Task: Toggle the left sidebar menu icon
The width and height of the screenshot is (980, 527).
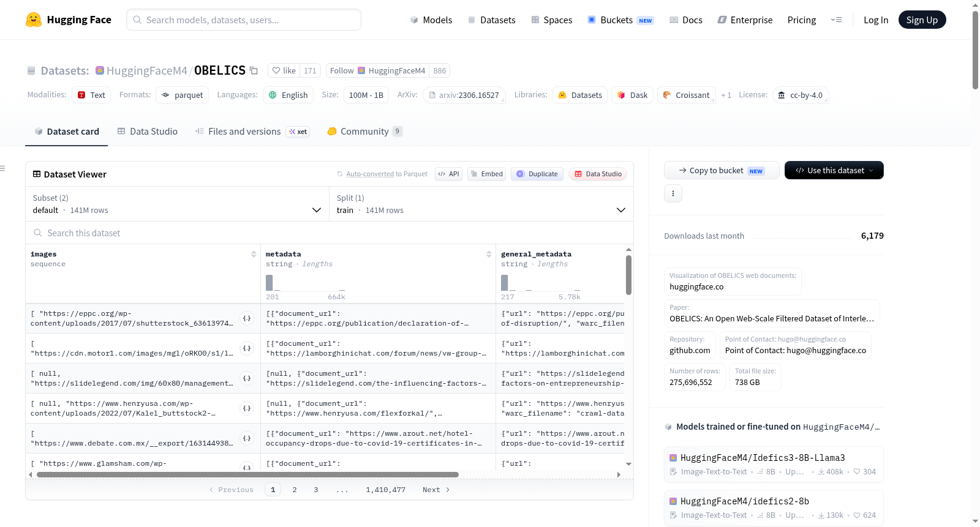Action: tap(2, 168)
